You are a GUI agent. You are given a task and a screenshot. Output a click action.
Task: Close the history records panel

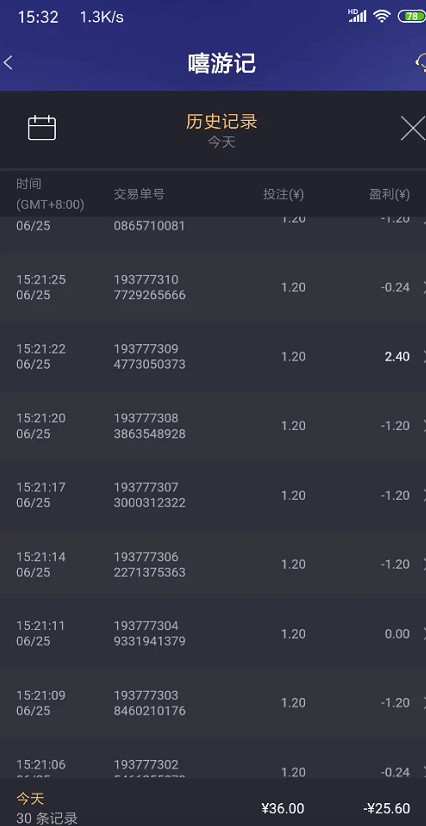click(413, 128)
